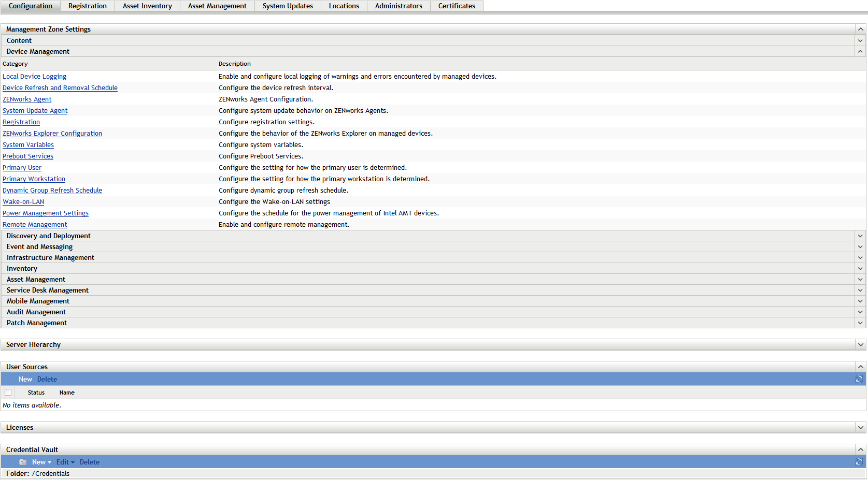This screenshot has width=868, height=480.
Task: Refresh the Credential Vault list
Action: pos(859,461)
